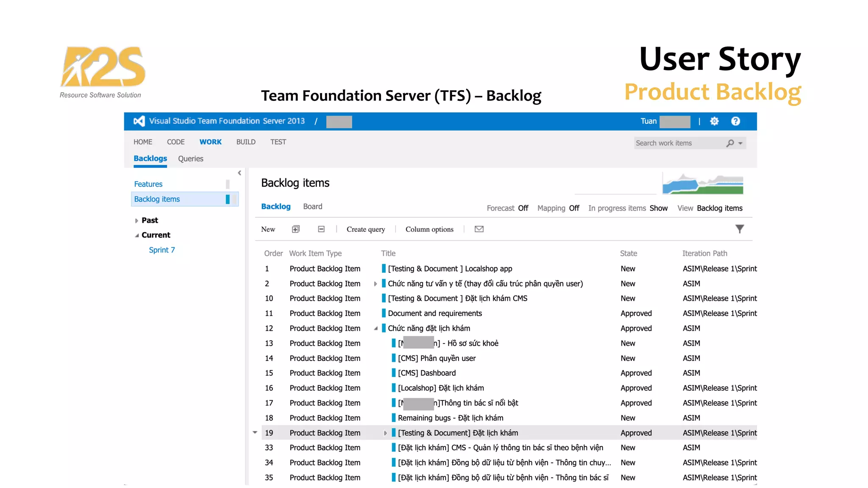Expand the 'Chức năng tư vấn y tế' item
This screenshot has height=488, width=868.
376,284
